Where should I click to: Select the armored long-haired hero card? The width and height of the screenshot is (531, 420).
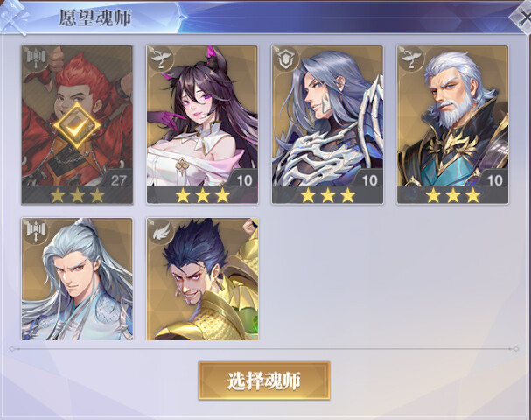point(327,124)
